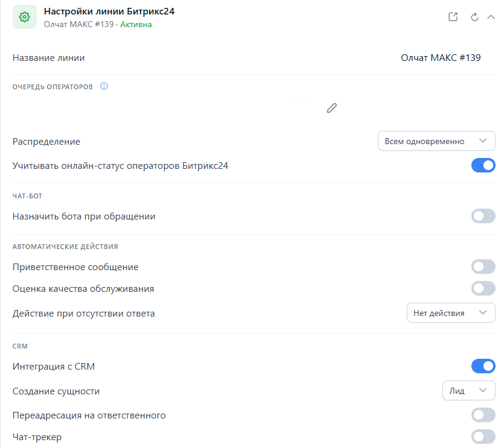The height and width of the screenshot is (448, 504).
Task: Click the CRM section label
Action: (20, 346)
